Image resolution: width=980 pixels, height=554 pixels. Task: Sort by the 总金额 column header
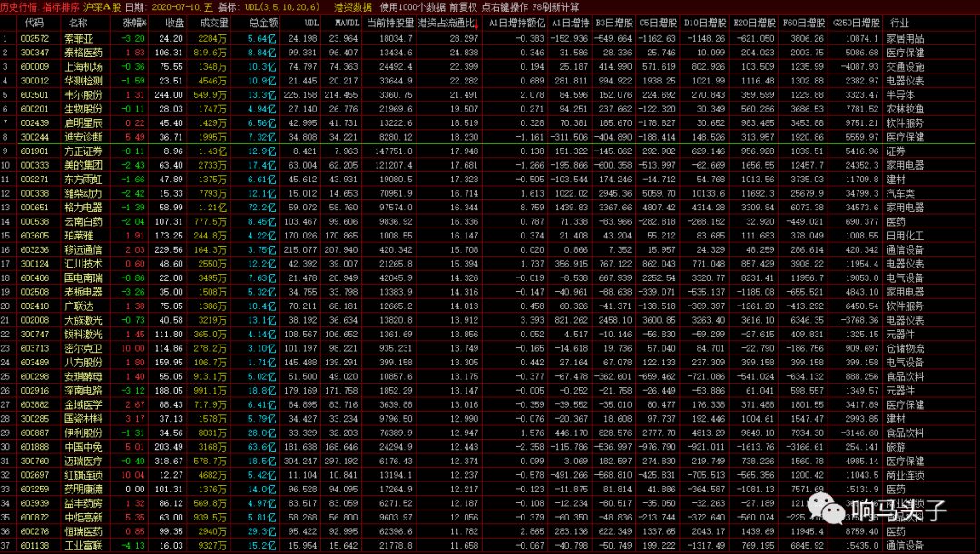click(x=262, y=23)
